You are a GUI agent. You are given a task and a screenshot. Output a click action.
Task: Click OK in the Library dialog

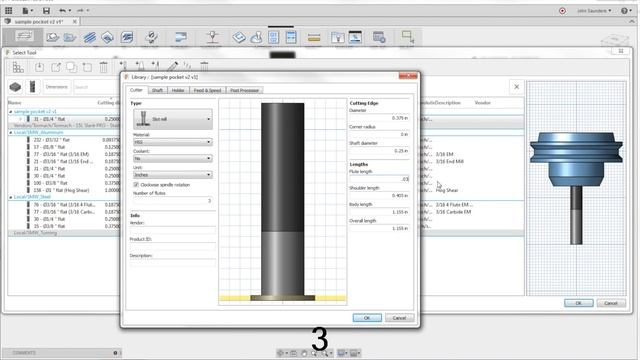pyautogui.click(x=367, y=318)
